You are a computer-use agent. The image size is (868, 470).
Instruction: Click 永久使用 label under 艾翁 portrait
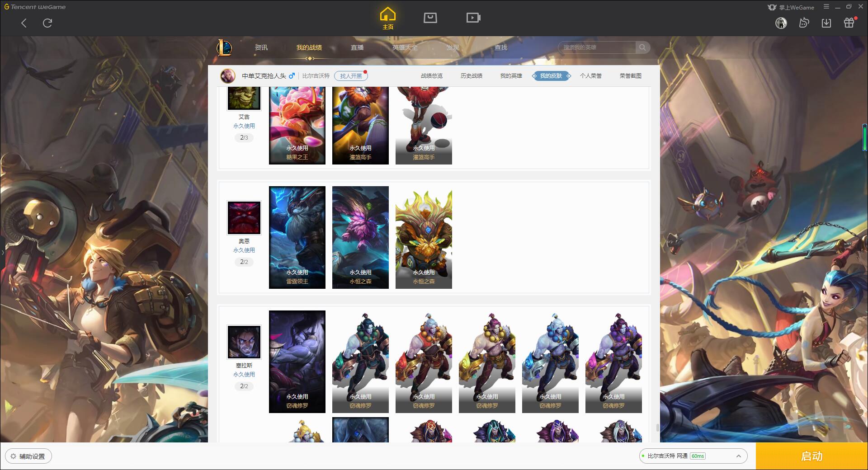[x=244, y=126]
